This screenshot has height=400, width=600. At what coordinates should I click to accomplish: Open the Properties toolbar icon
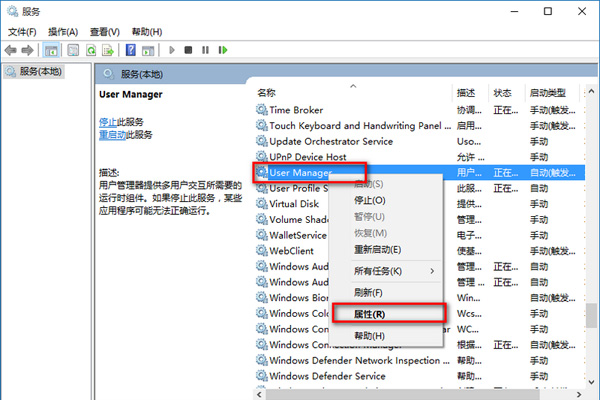coord(73,50)
